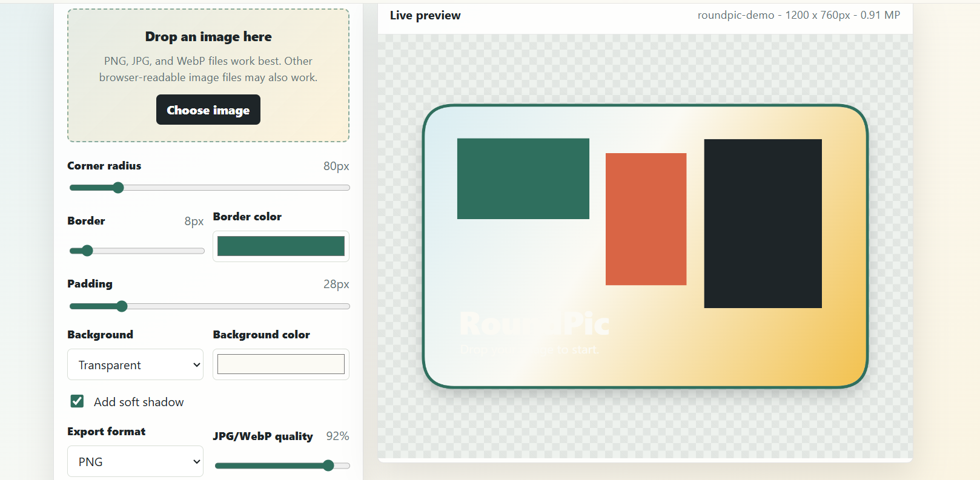Image resolution: width=980 pixels, height=480 pixels.
Task: Click the JPG/WebP quality slider handle
Action: pos(328,465)
